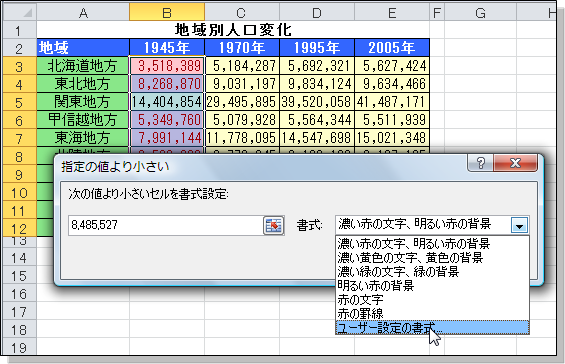The image size is (565, 364).
Task: Click cell containing 5,184,287
Action: 242,66
